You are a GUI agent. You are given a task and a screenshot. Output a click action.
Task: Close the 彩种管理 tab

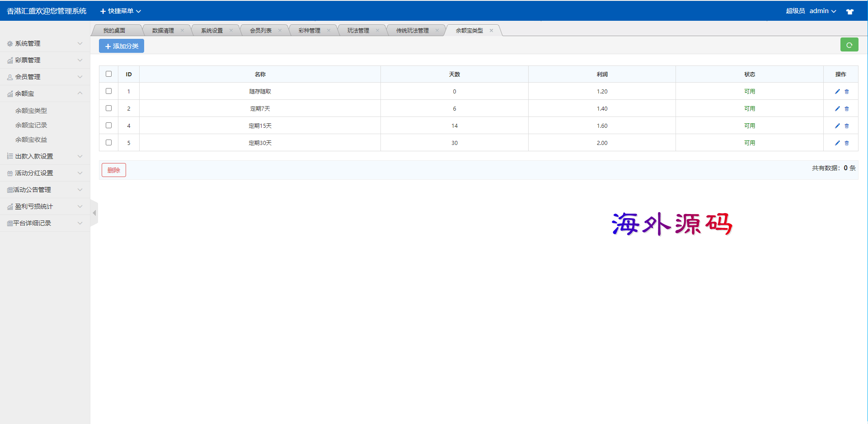point(328,31)
